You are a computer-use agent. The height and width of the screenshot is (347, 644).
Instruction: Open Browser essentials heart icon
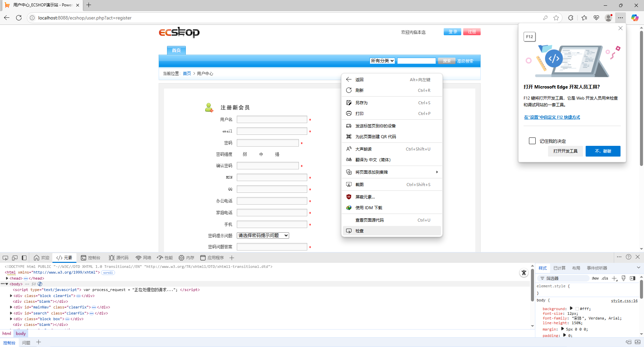coord(596,18)
